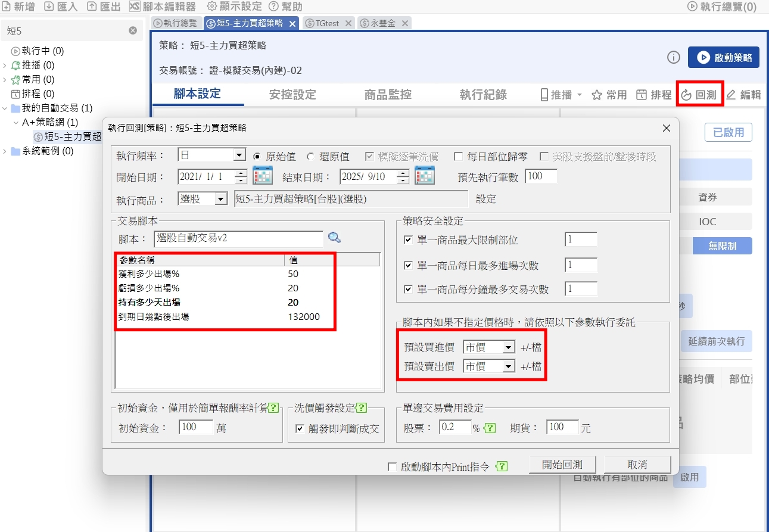The image size is (769, 532).
Task: Click the info icon near 啟動策略
Action: pos(673,58)
